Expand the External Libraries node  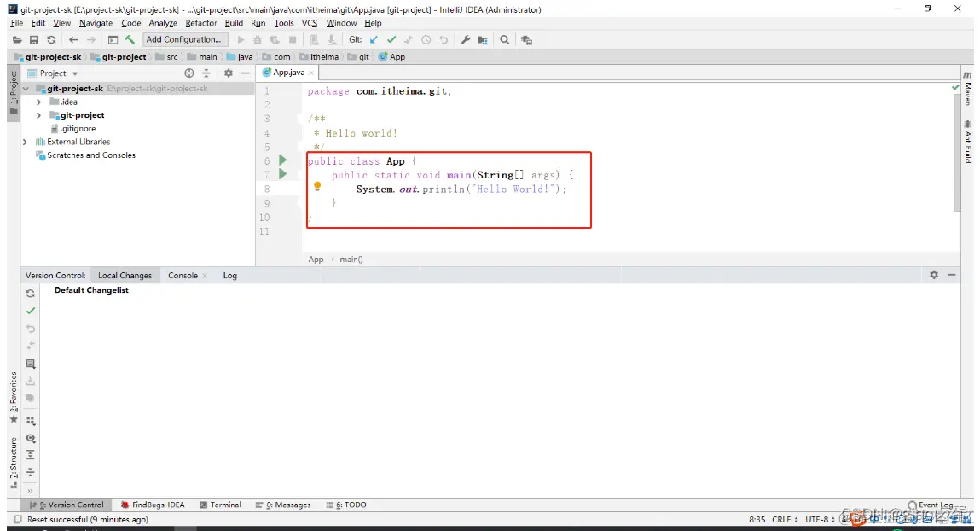coord(25,142)
